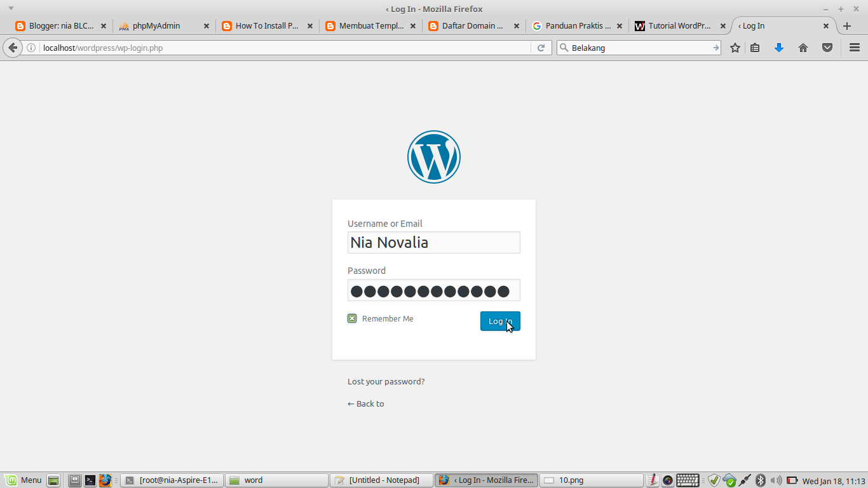This screenshot has height=488, width=868.
Task: Toggle the Remember Me checkbox
Action: click(352, 318)
